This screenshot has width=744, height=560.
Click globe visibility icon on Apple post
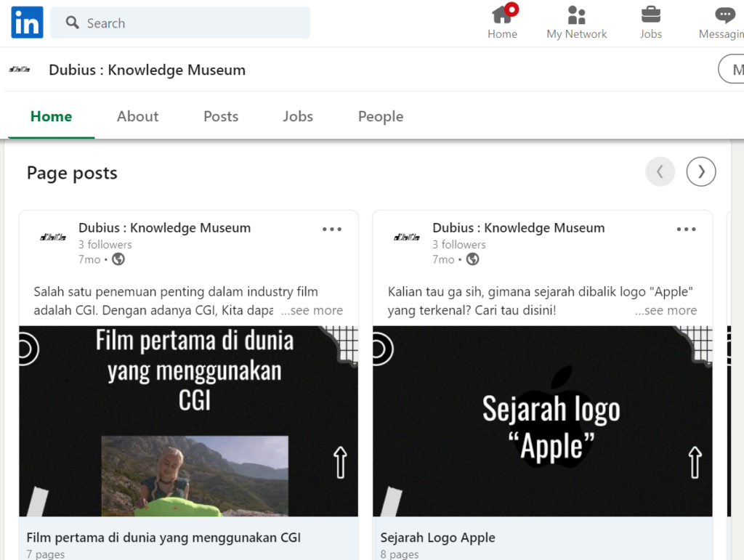click(x=472, y=259)
